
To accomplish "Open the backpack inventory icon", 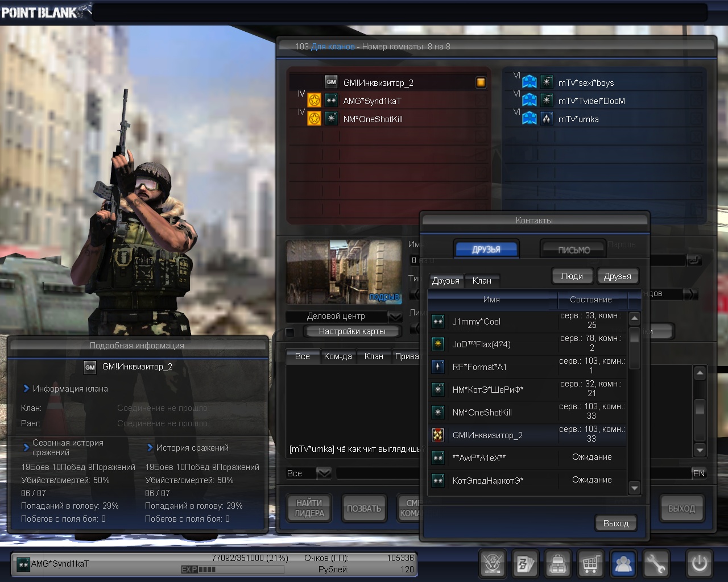I will pos(558,564).
